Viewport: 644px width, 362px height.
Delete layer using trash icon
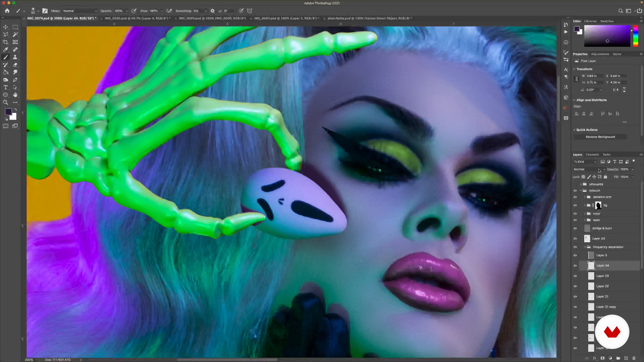pos(634,358)
